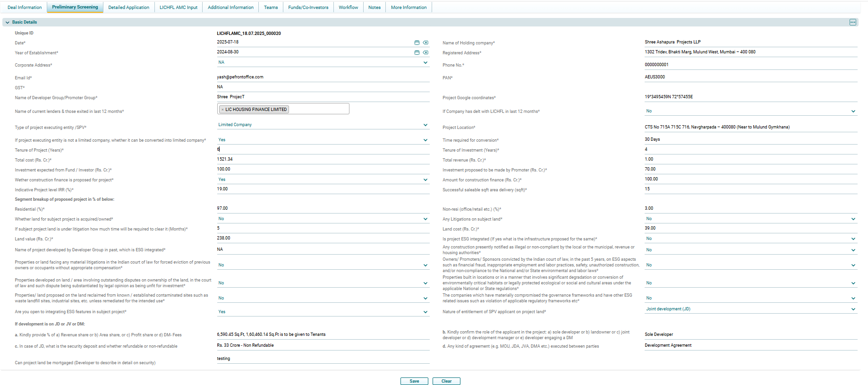Open calendar for Year of Establishment
868x385 pixels.
pos(417,52)
